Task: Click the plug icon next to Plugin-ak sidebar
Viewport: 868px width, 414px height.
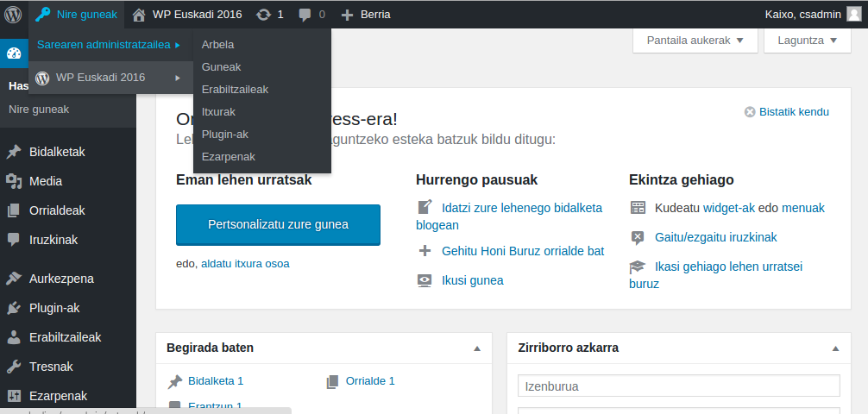Action: tap(13, 308)
